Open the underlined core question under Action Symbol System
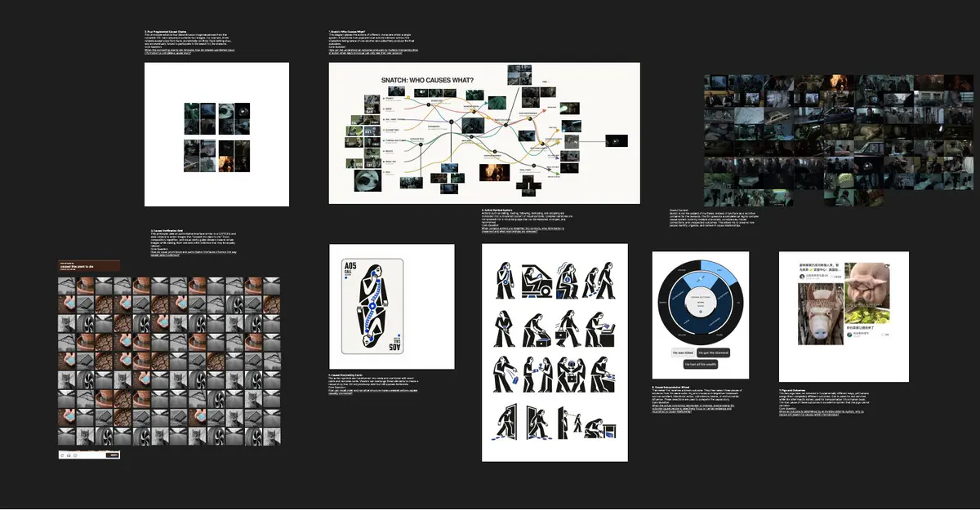 (x=523, y=230)
